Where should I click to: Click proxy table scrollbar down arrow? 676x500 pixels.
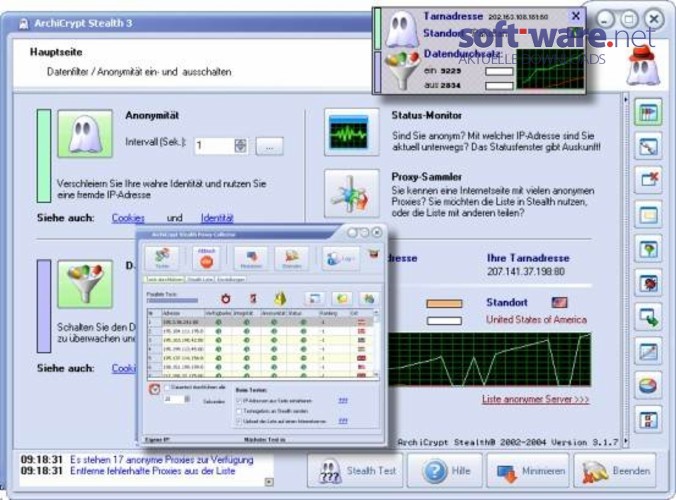[376, 375]
